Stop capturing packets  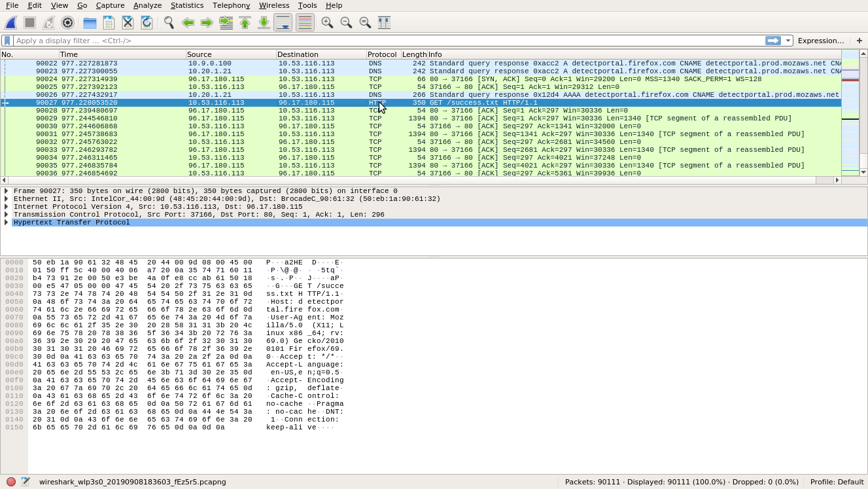click(x=29, y=23)
